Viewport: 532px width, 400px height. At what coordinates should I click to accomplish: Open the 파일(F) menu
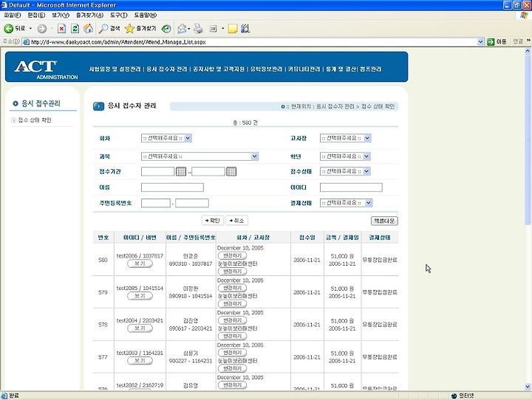click(13, 15)
